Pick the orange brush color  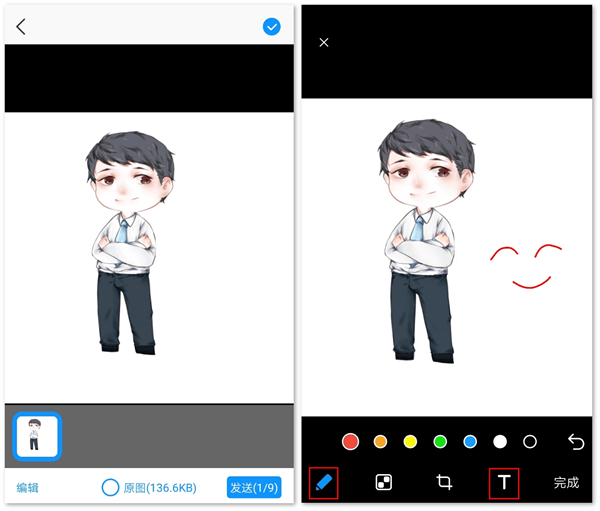point(380,441)
